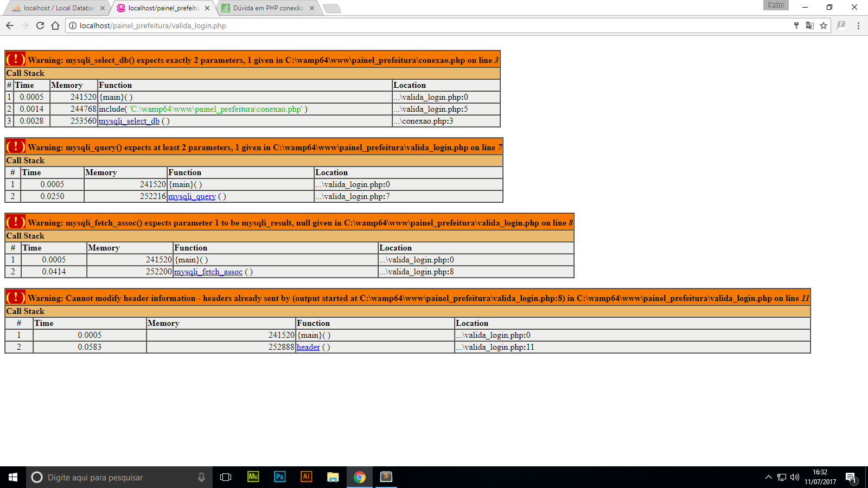The height and width of the screenshot is (488, 868).
Task: Click the saved password key icon
Action: click(x=796, y=25)
